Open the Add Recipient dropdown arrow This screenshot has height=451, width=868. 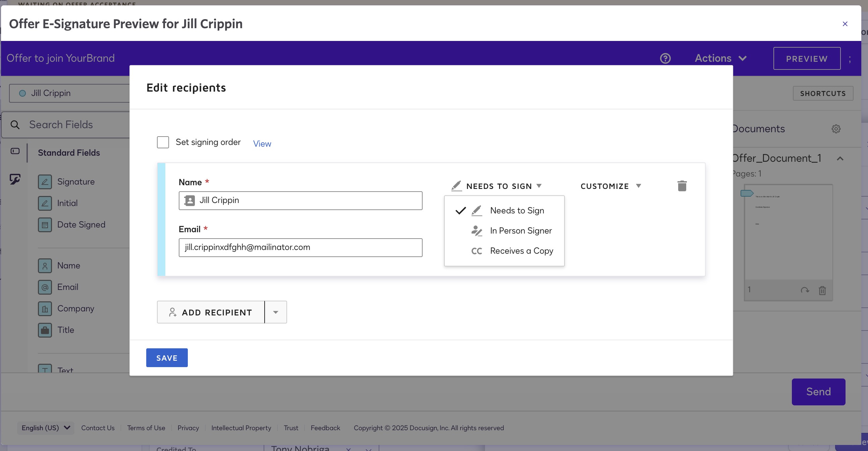pyautogui.click(x=276, y=312)
